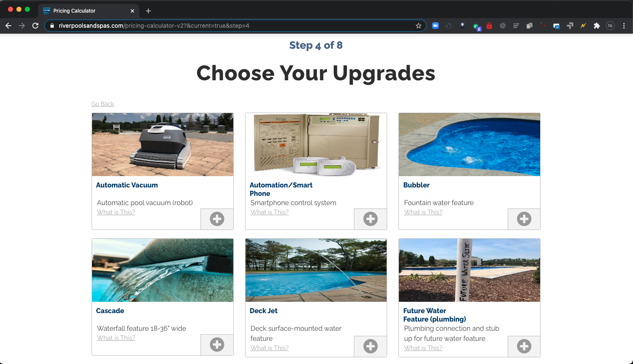Click the Automation control panel image
633x364 pixels.
pyautogui.click(x=316, y=145)
